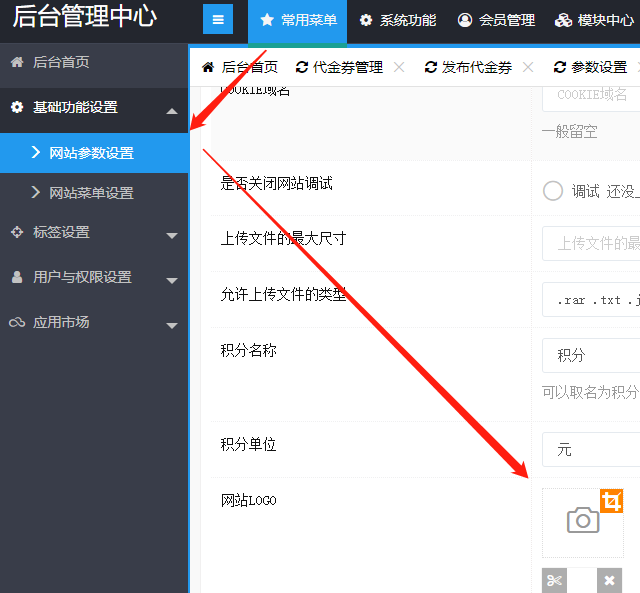Switch to the 后台首页 tab
Viewport: 640px width, 593px height.
240,67
